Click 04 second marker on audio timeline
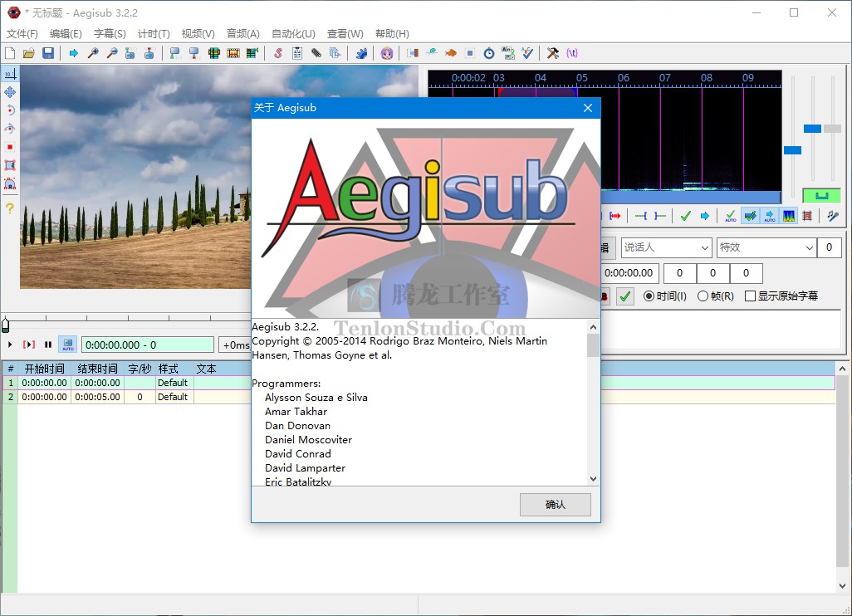This screenshot has width=852, height=616. click(540, 78)
